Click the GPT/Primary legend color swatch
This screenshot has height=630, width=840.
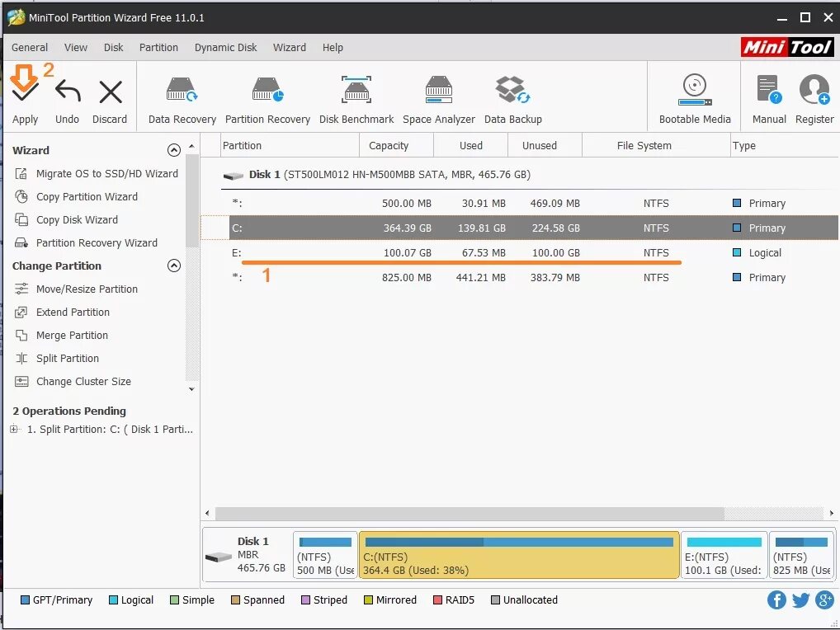click(x=25, y=600)
